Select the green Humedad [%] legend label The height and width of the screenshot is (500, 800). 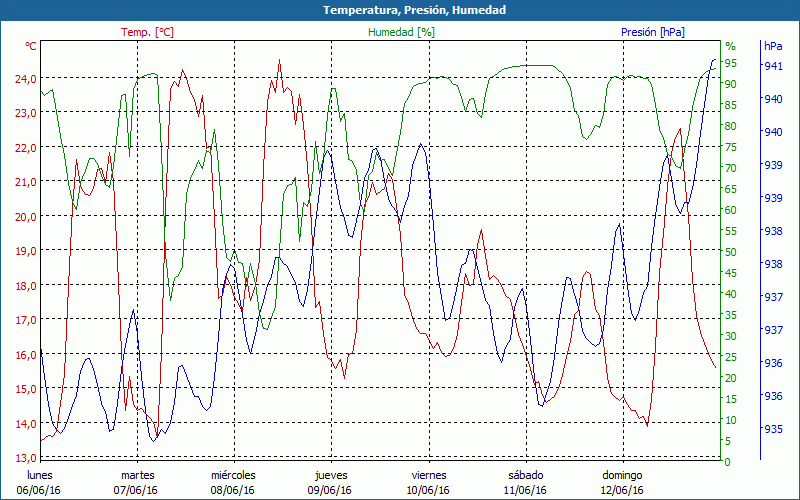tap(401, 32)
